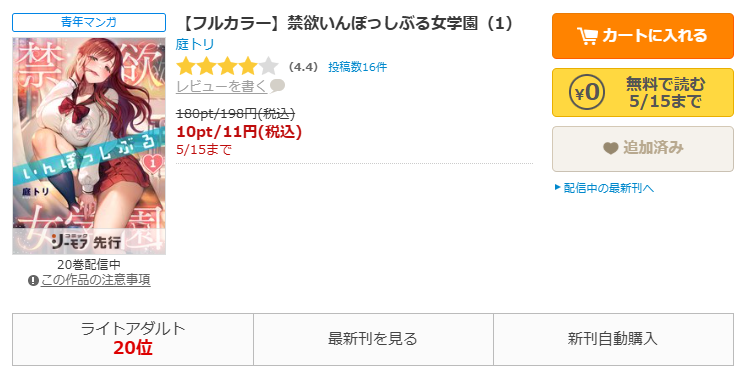Open the 青年マンガ genre tag
The width and height of the screenshot is (747, 375).
tap(89, 22)
